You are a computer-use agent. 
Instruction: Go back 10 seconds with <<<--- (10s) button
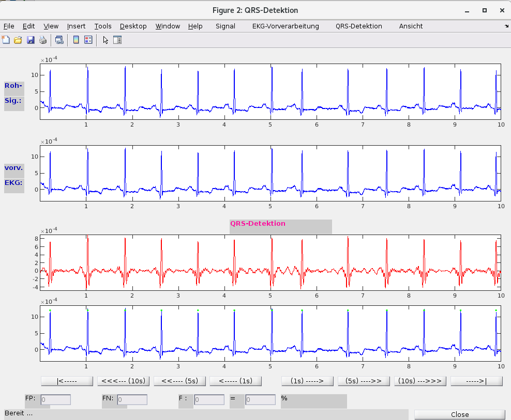click(x=124, y=381)
